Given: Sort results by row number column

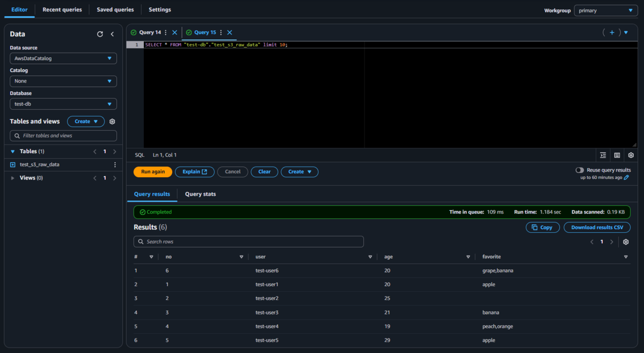Looking at the screenshot, I should pyautogui.click(x=151, y=257).
